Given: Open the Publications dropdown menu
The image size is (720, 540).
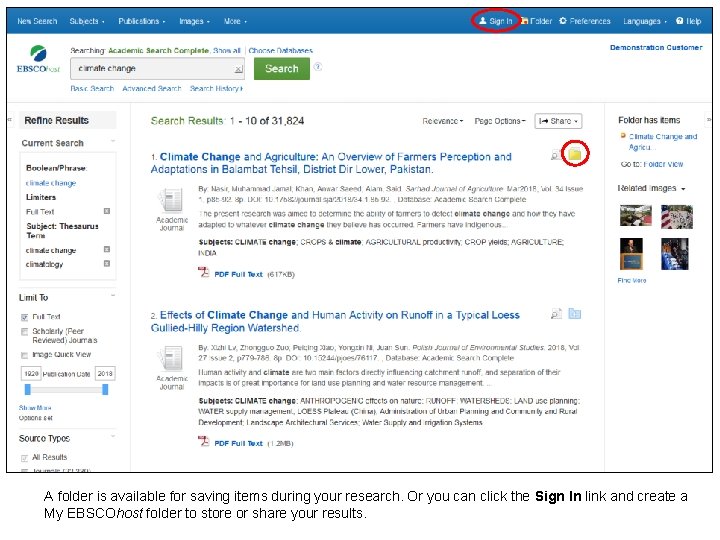Looking at the screenshot, I should (141, 21).
